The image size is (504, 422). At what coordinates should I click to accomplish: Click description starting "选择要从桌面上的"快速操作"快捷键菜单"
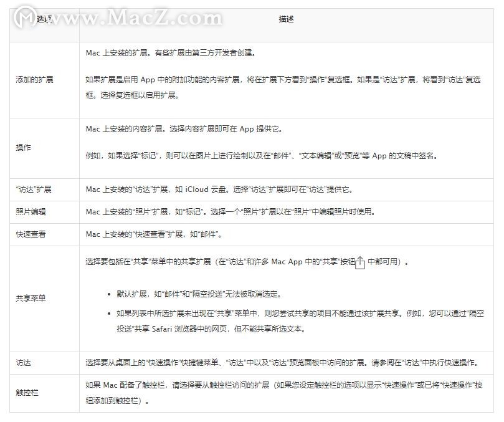[283, 363]
